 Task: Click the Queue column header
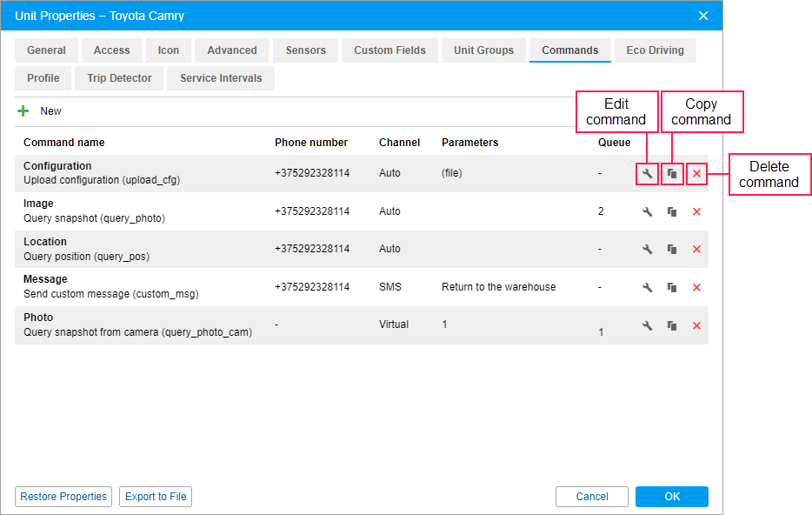(x=614, y=143)
